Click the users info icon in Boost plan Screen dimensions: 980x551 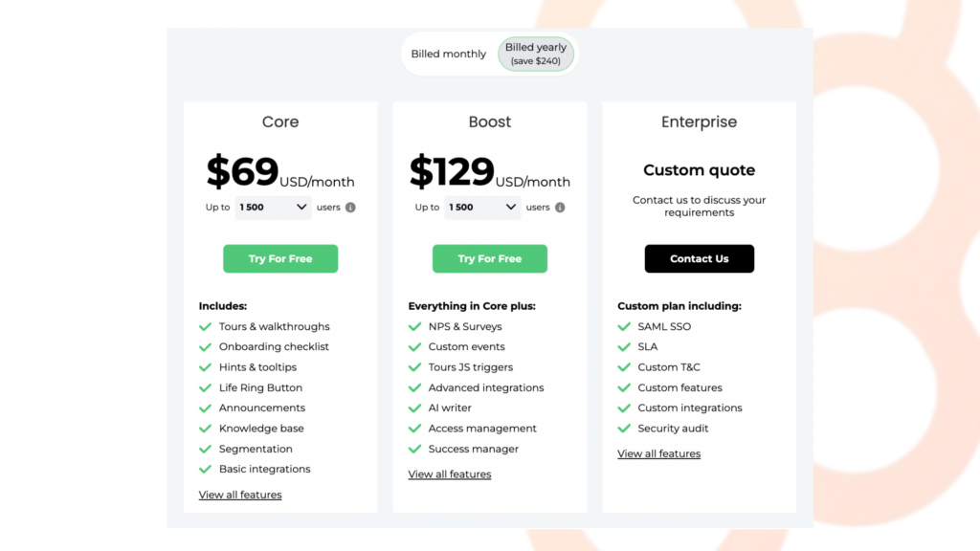(560, 208)
